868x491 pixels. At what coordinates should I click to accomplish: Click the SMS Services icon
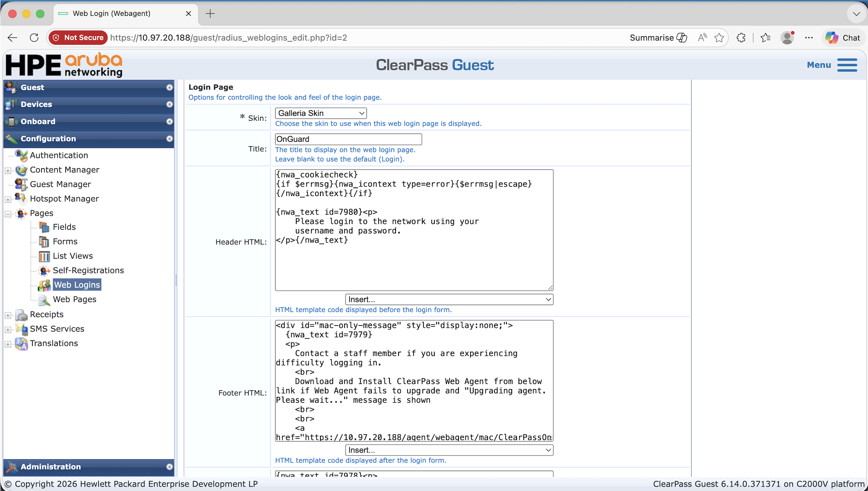coord(21,329)
